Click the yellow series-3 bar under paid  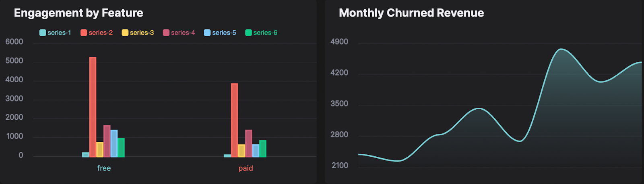242,151
